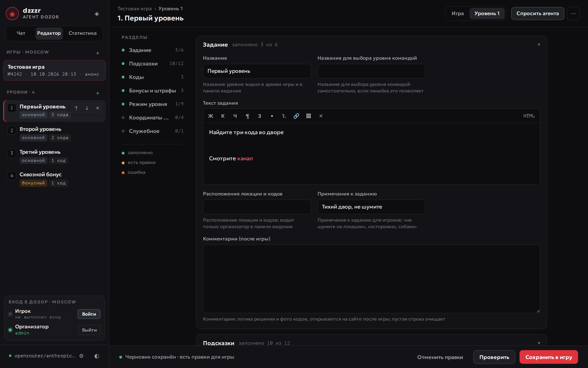The width and height of the screenshot is (588, 368).
Task: Jump to the Коды section
Action: click(x=153, y=77)
